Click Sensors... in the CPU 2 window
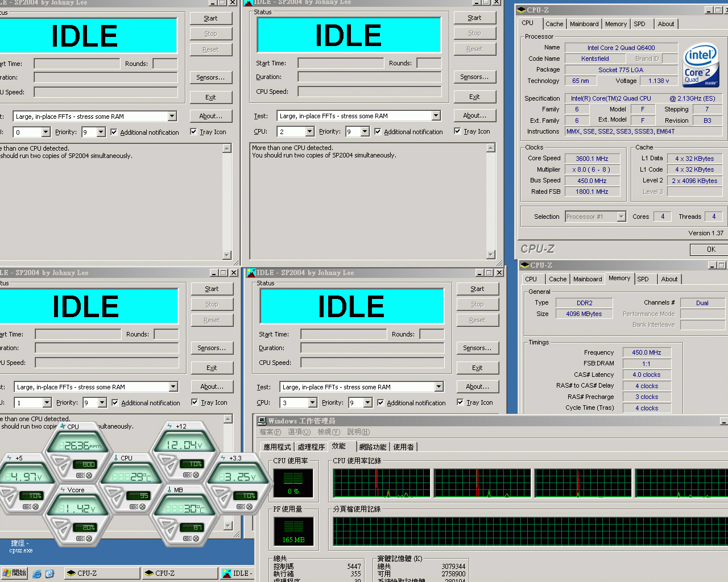Screen dimensions: 728x582 [474, 77]
